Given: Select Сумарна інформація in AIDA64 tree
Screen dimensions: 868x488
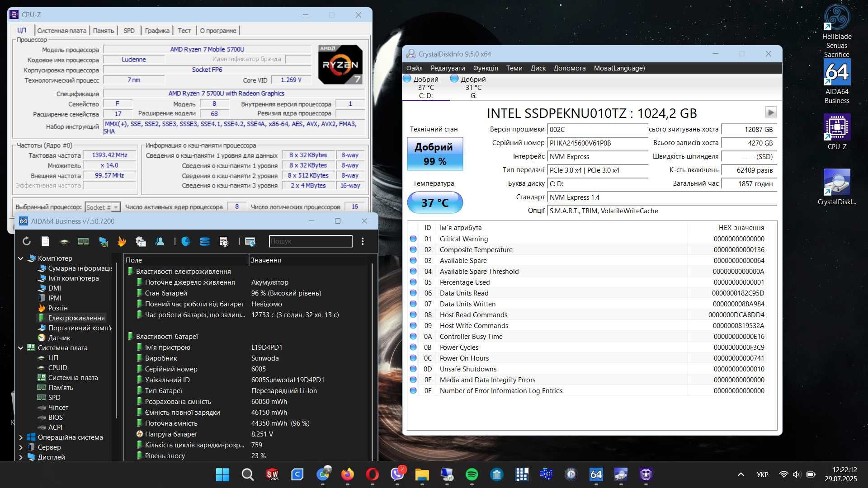Looking at the screenshot, I should 75,268.
